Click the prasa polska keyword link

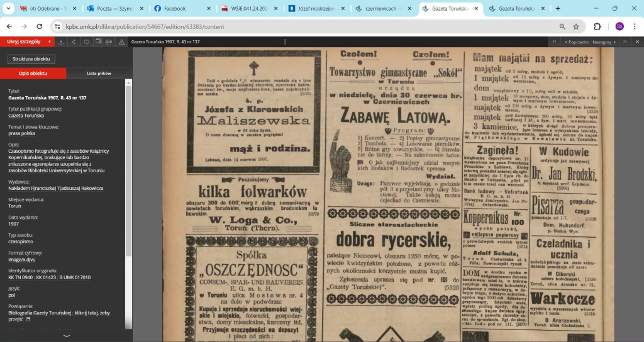[x=21, y=133]
